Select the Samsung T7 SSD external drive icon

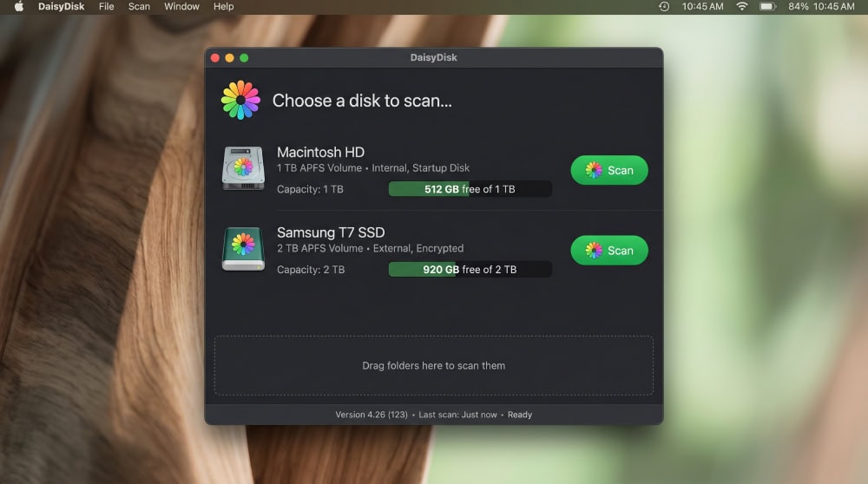(x=243, y=248)
